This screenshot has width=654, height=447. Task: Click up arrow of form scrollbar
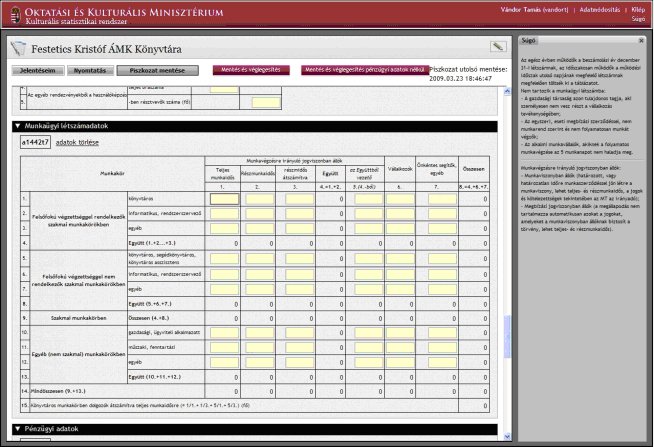[507, 91]
